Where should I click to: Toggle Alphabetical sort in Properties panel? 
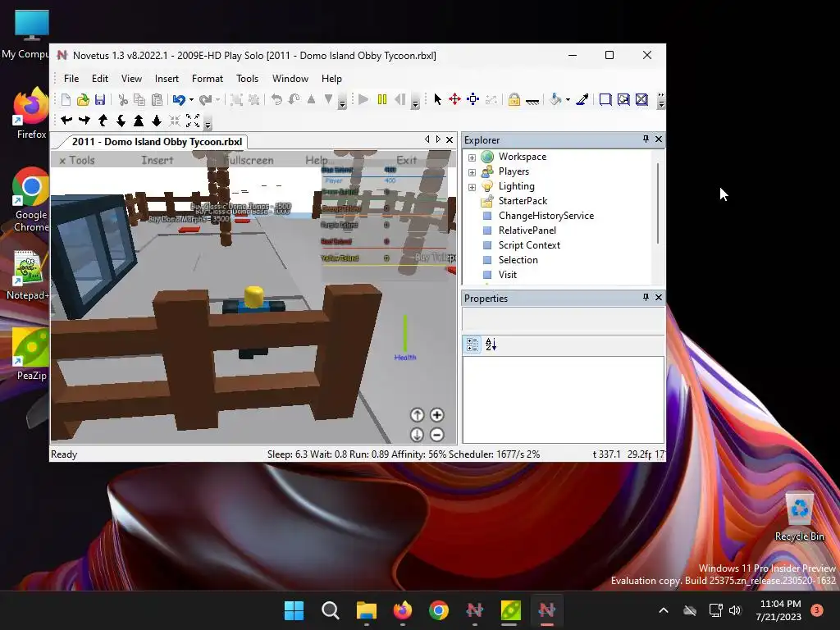pos(491,345)
